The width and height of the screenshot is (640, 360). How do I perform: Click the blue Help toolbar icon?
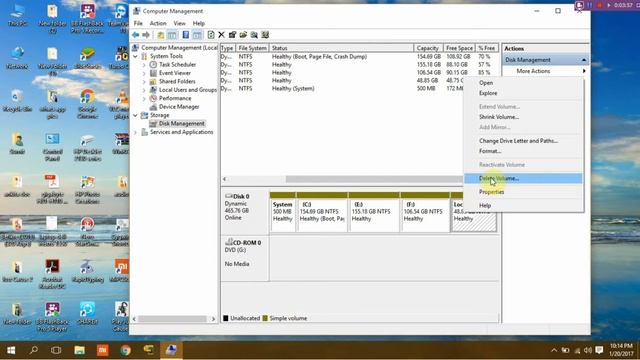pos(186,35)
